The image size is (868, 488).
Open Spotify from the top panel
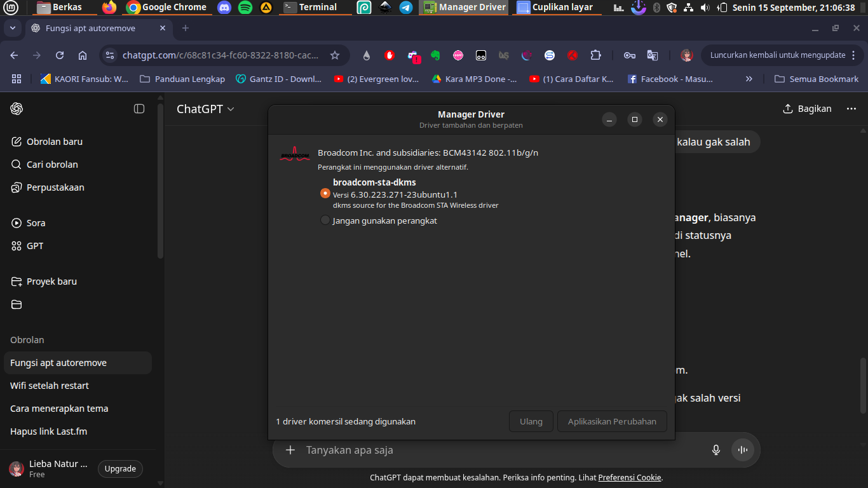coord(245,8)
